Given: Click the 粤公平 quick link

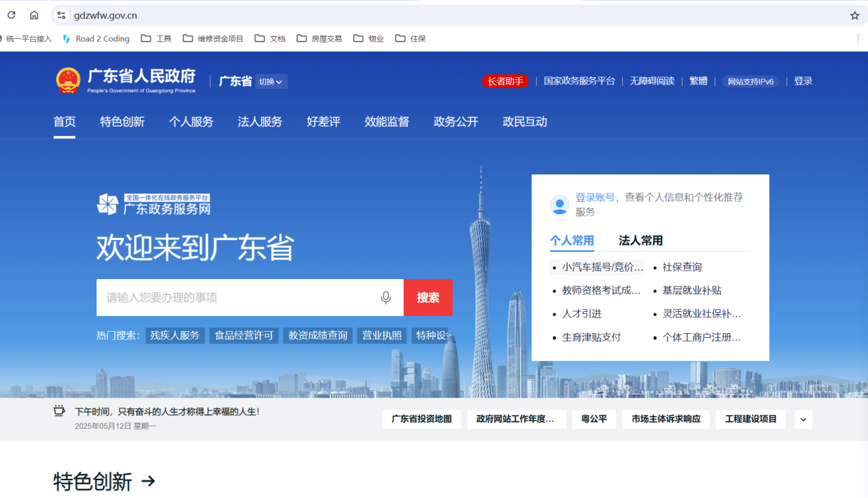Looking at the screenshot, I should point(594,419).
